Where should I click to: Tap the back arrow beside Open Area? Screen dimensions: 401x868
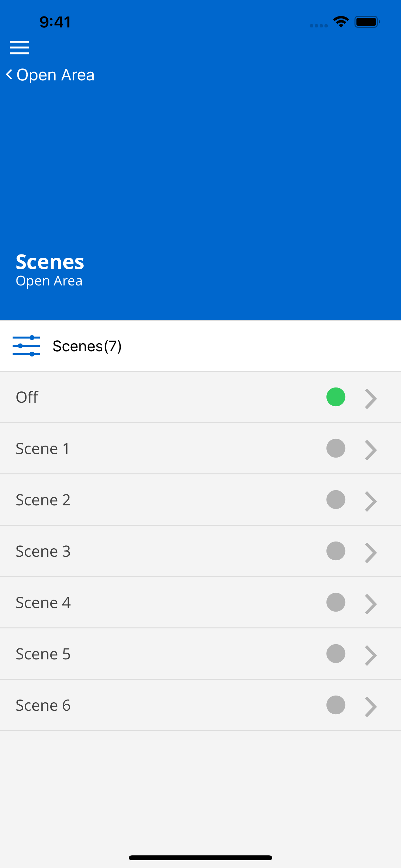click(x=9, y=75)
